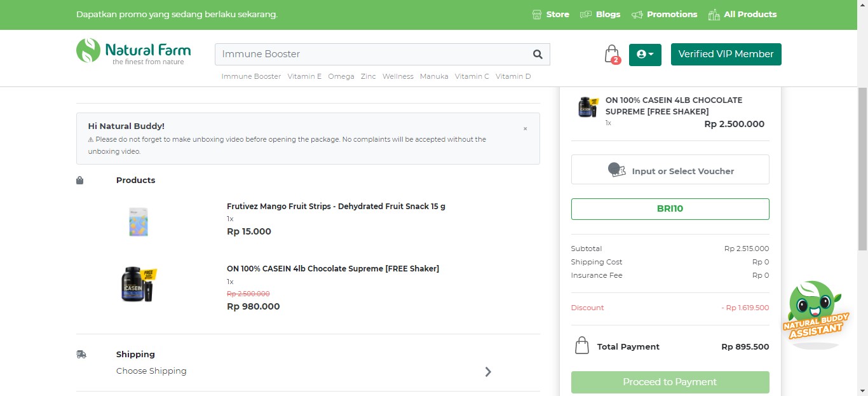
Task: Open the shopping cart bag icon
Action: (x=612, y=54)
